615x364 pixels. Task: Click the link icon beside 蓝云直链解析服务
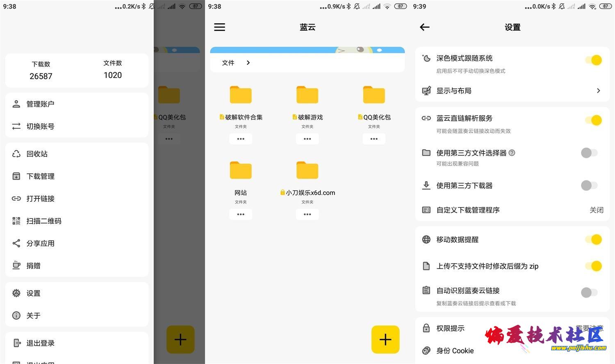click(x=426, y=118)
